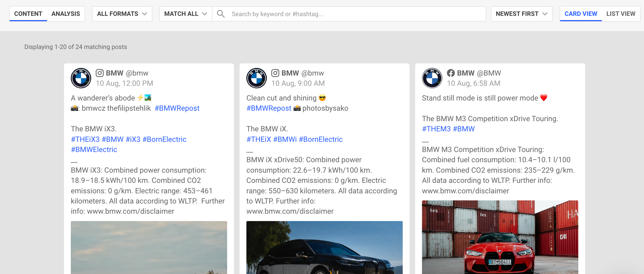Click Instagram icon on 9:00 AM post
This screenshot has height=274, width=644.
pos(275,73)
